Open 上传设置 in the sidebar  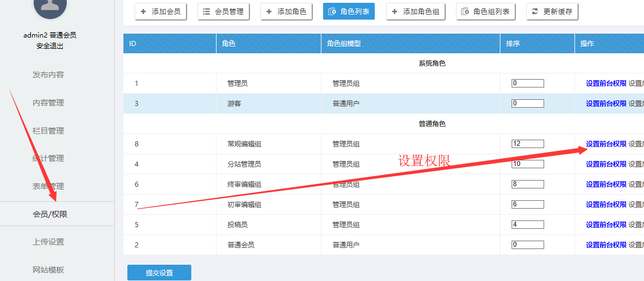coord(48,242)
